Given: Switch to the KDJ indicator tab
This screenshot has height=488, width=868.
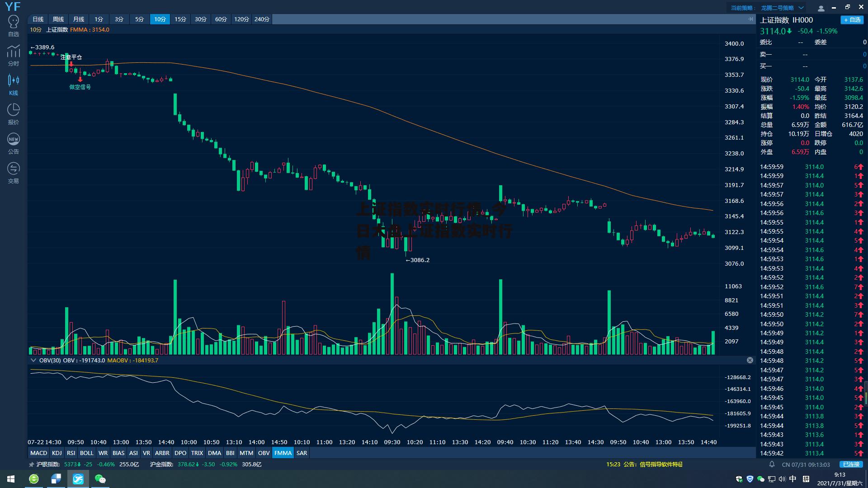Looking at the screenshot, I should pos(57,453).
